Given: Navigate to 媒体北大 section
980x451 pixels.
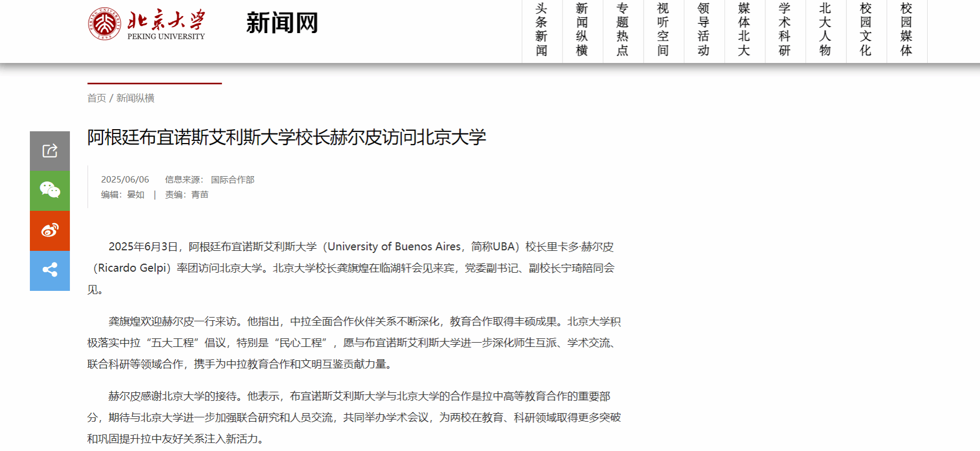Looking at the screenshot, I should (745, 30).
